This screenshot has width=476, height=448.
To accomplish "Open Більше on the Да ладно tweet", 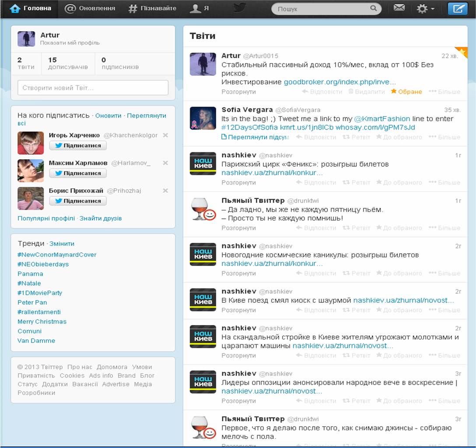I will pyautogui.click(x=444, y=227).
